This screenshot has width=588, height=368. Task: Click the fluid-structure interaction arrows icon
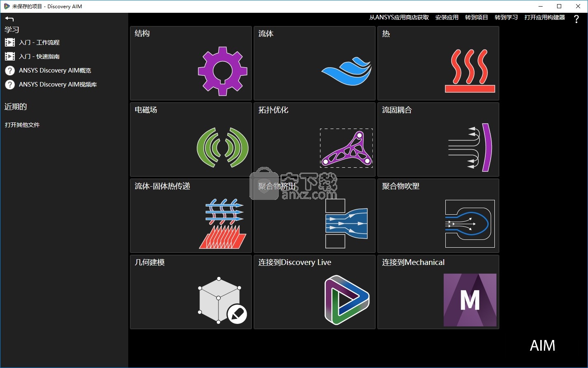[x=469, y=147]
